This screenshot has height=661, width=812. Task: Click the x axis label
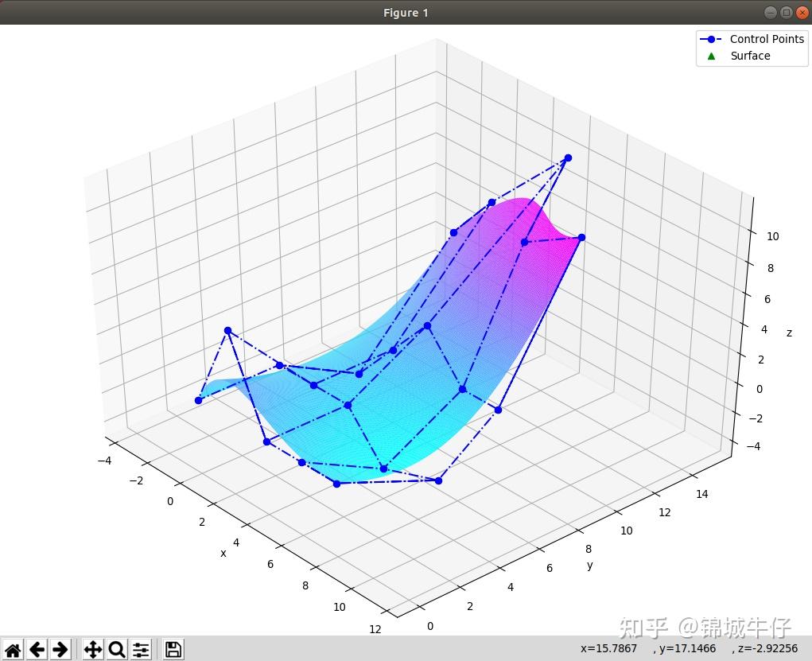click(223, 554)
